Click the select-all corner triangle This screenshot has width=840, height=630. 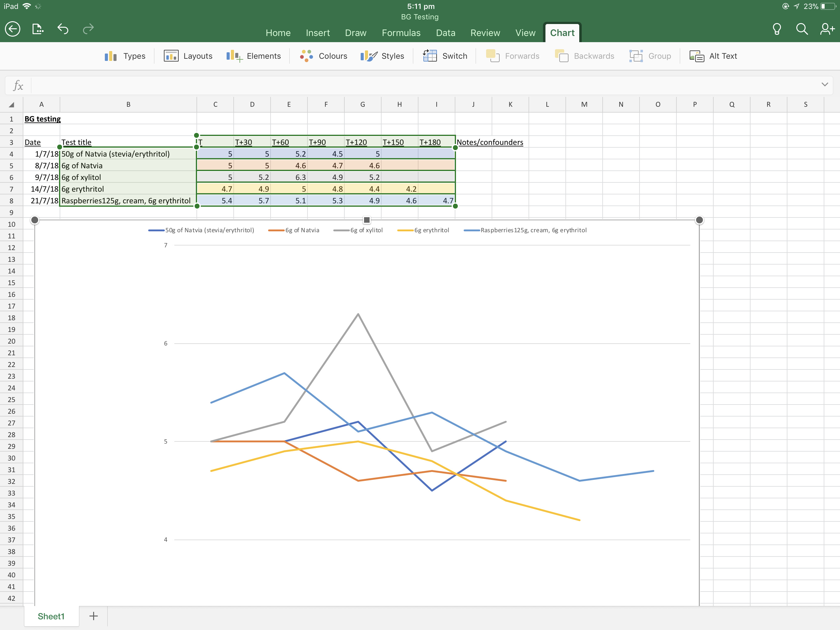pyautogui.click(x=11, y=105)
